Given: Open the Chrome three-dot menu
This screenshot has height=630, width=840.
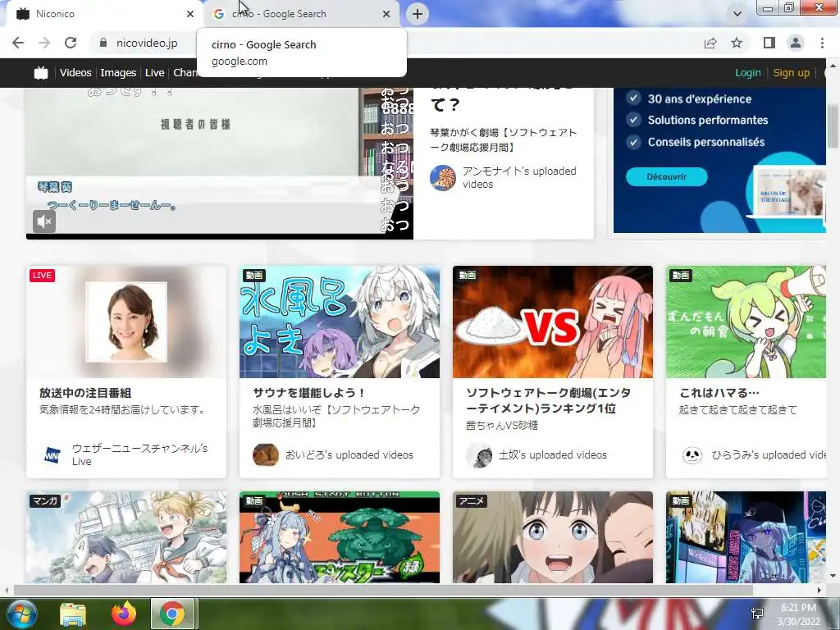Looking at the screenshot, I should coord(822,43).
